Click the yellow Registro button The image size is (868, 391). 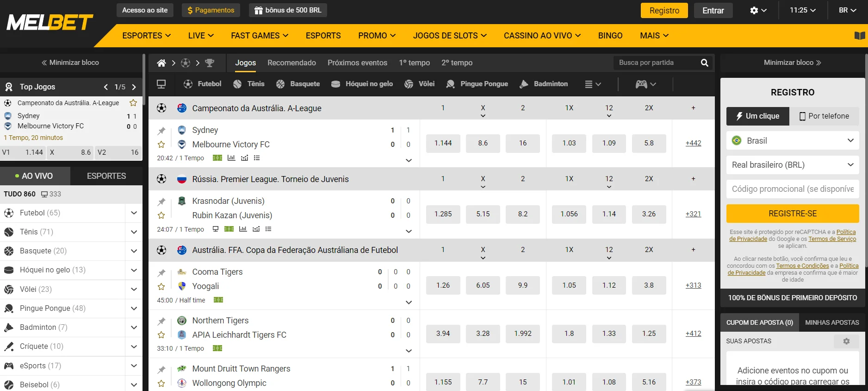(664, 11)
